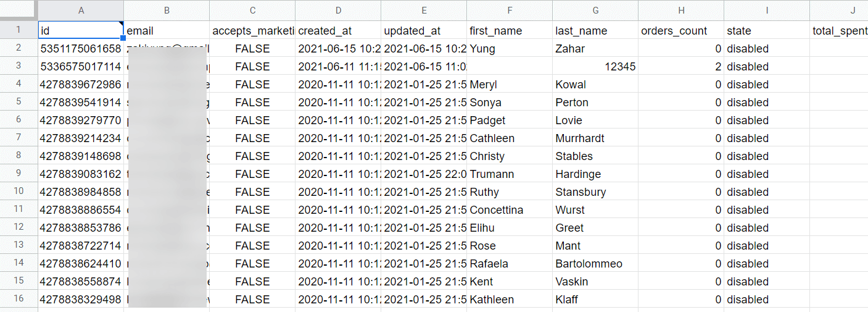
Task: Click the column D header
Action: [x=338, y=10]
